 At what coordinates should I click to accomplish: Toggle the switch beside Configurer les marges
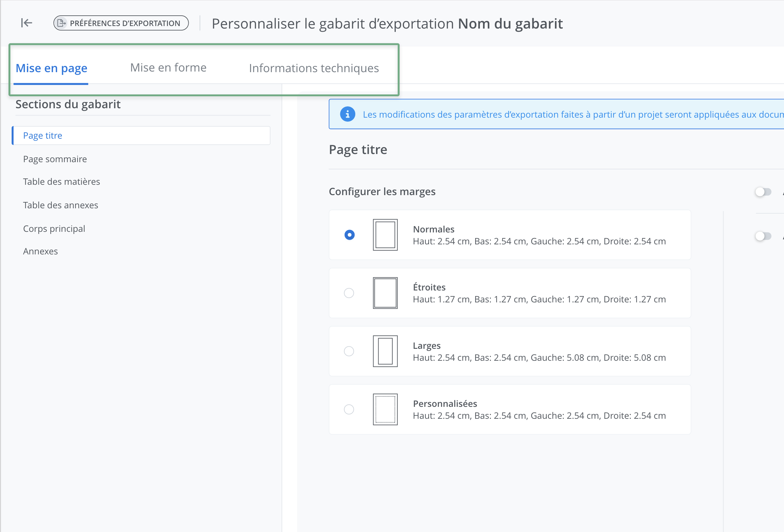(x=763, y=192)
